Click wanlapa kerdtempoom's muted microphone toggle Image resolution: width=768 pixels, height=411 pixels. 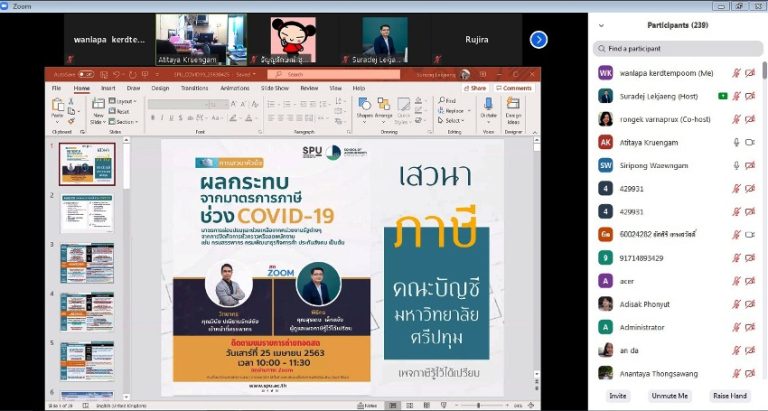point(736,72)
